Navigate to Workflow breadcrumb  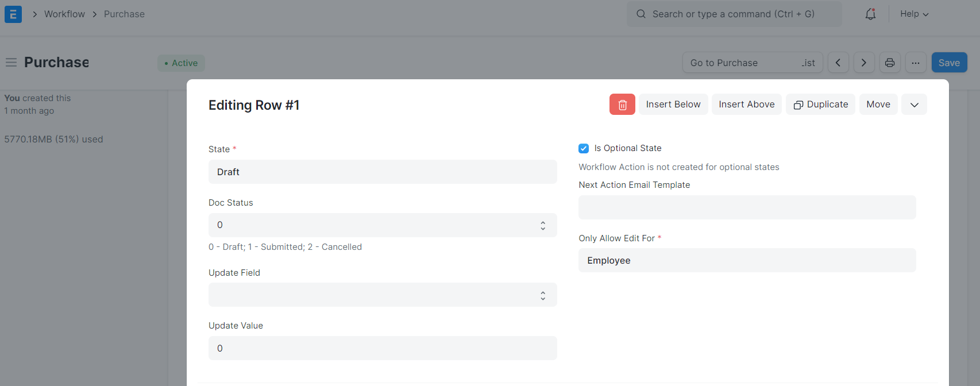(64, 14)
